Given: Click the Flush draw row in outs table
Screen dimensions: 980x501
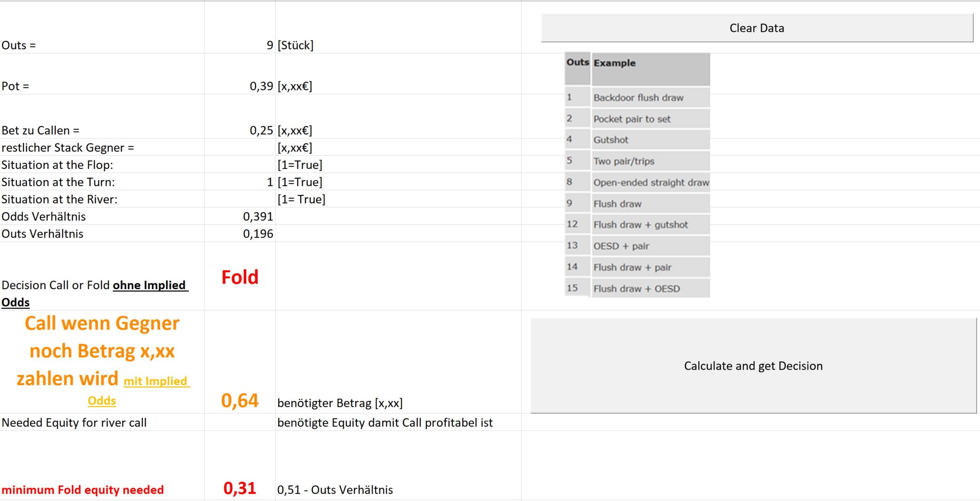Looking at the screenshot, I should [x=637, y=203].
